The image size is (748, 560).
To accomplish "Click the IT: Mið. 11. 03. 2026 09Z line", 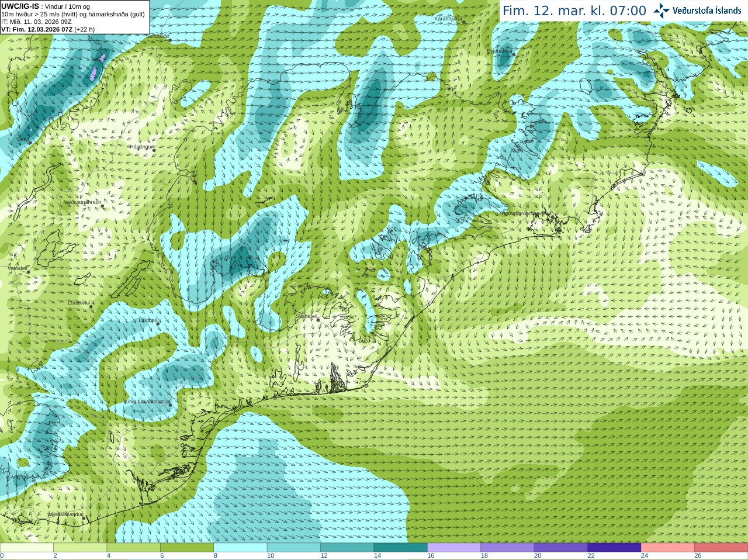I will pyautogui.click(x=36, y=22).
